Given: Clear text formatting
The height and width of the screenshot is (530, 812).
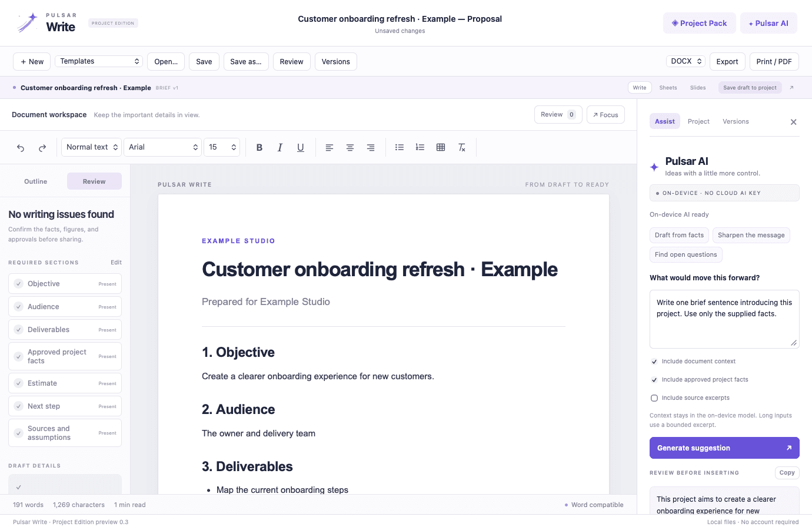Looking at the screenshot, I should (462, 147).
